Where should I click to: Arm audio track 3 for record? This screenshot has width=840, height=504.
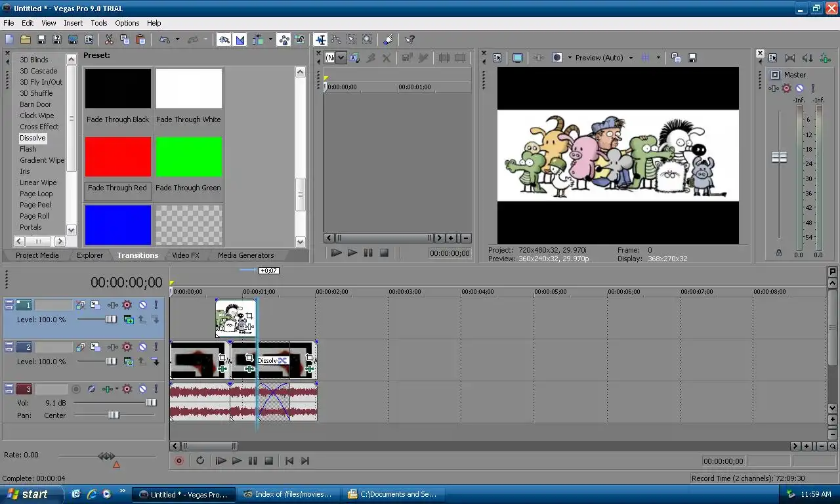[76, 389]
